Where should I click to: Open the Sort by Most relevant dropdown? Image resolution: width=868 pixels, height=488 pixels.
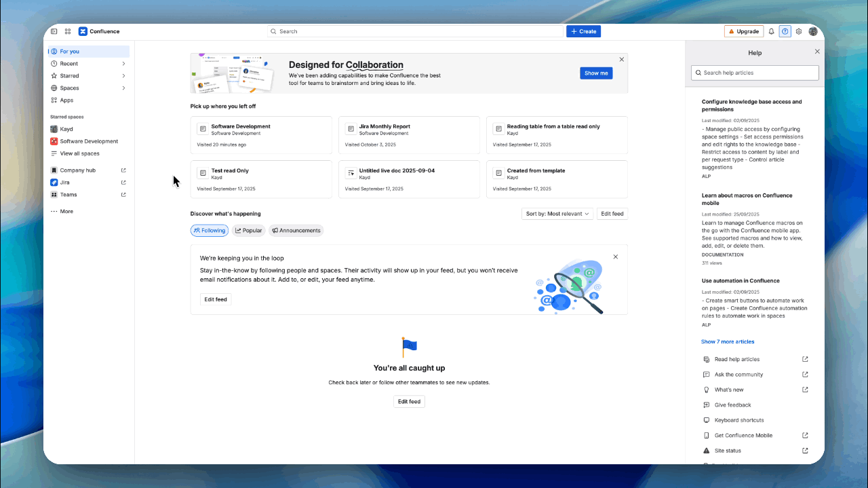(x=557, y=213)
